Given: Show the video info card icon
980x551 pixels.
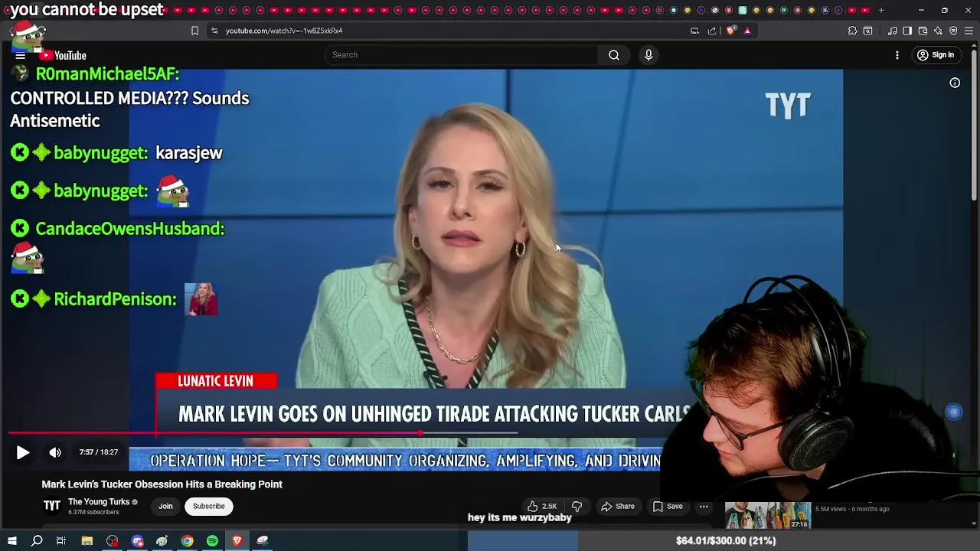Looking at the screenshot, I should [x=955, y=83].
